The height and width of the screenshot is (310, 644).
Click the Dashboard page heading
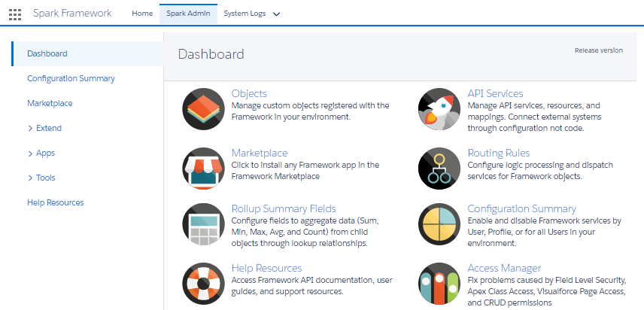(211, 54)
